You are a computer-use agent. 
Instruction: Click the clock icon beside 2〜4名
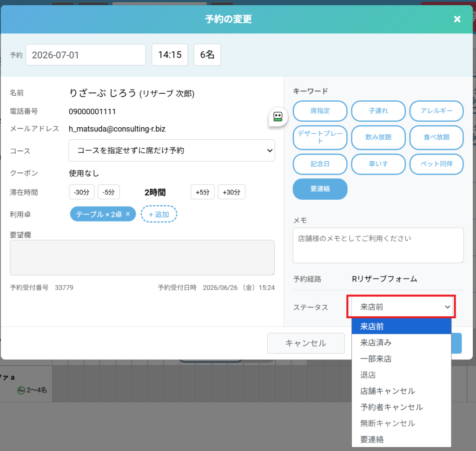click(21, 390)
